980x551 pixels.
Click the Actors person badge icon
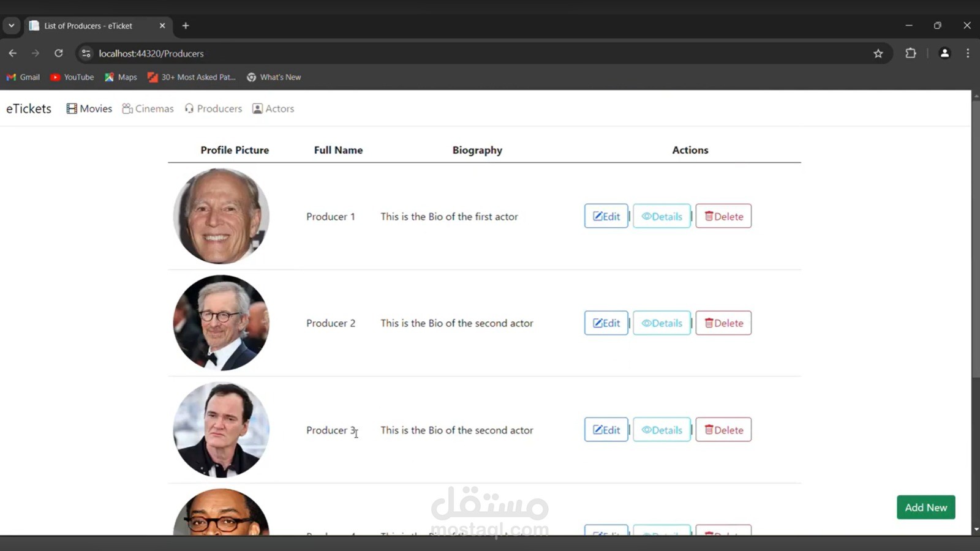point(258,108)
